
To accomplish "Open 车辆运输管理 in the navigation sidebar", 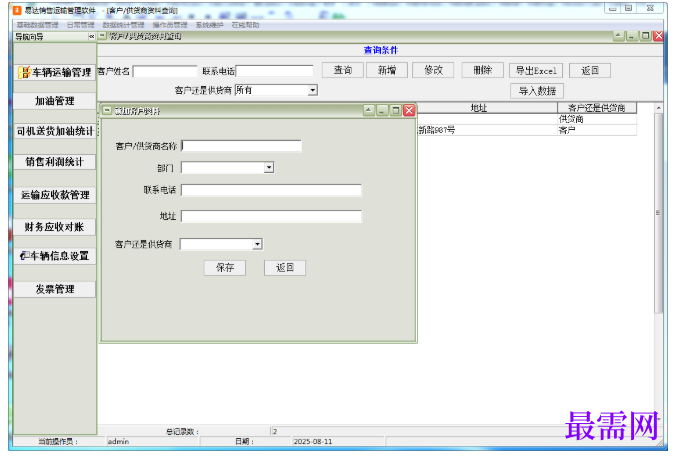I will coord(55,72).
